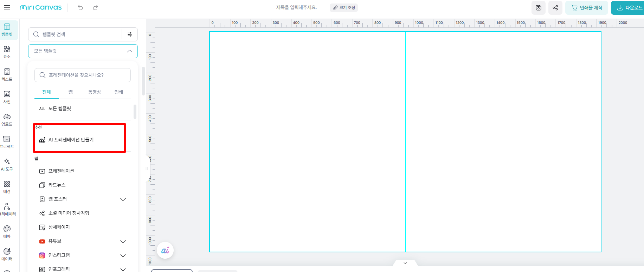Choose AI 프레젠테이션 만들기
The width and height of the screenshot is (644, 272).
pos(83,140)
